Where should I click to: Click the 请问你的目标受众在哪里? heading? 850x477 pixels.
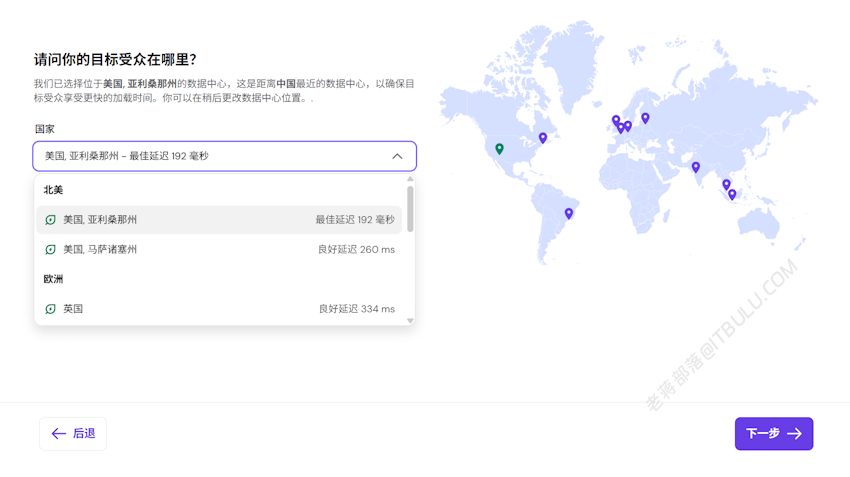[x=115, y=59]
